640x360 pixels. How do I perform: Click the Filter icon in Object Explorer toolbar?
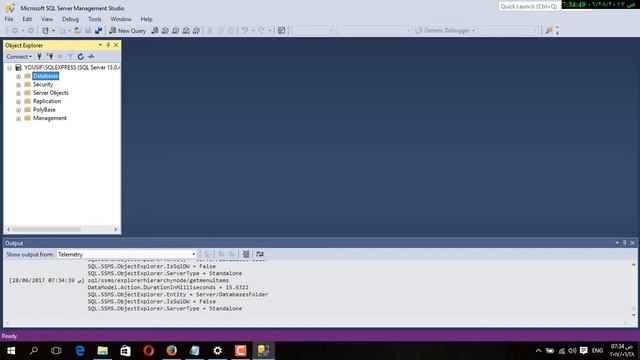[70, 56]
